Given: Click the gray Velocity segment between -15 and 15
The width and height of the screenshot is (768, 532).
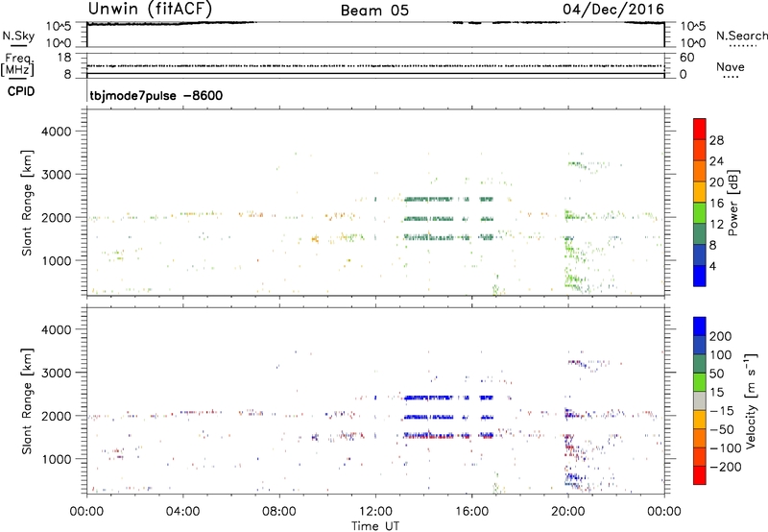Looking at the screenshot, I should [x=700, y=400].
